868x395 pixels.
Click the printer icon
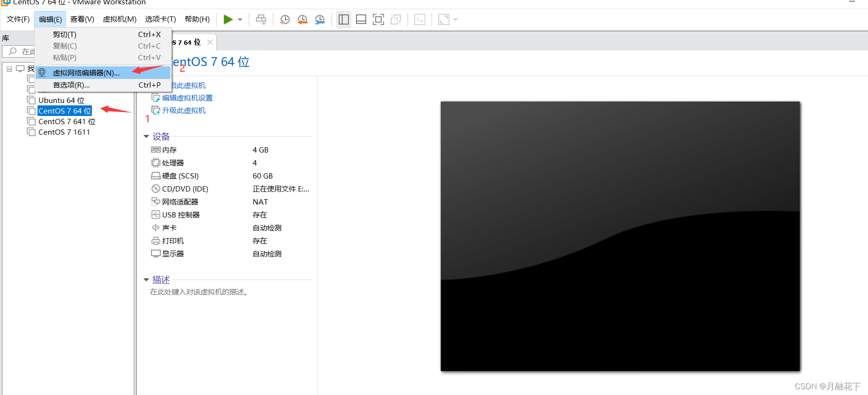point(156,241)
